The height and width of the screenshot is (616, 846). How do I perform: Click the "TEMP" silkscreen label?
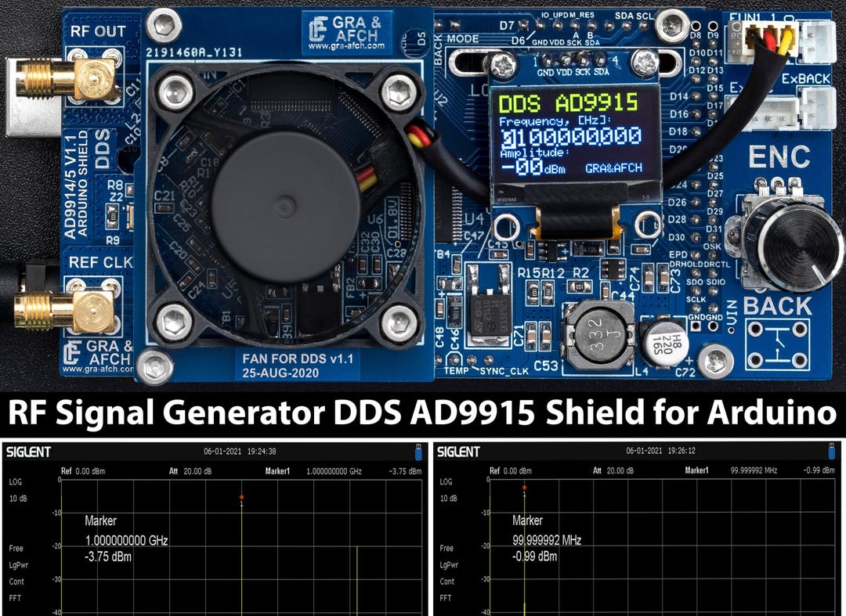(457, 371)
